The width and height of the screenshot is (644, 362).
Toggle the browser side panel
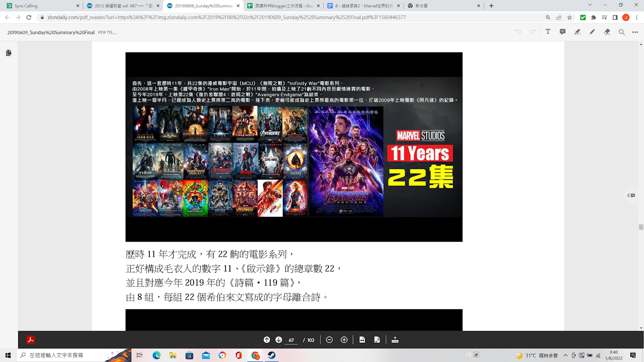[x=615, y=17]
